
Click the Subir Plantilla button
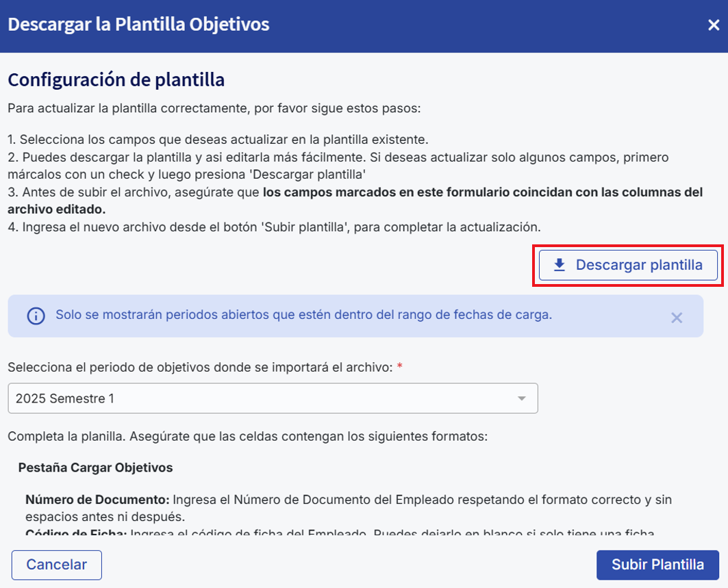[x=657, y=565]
